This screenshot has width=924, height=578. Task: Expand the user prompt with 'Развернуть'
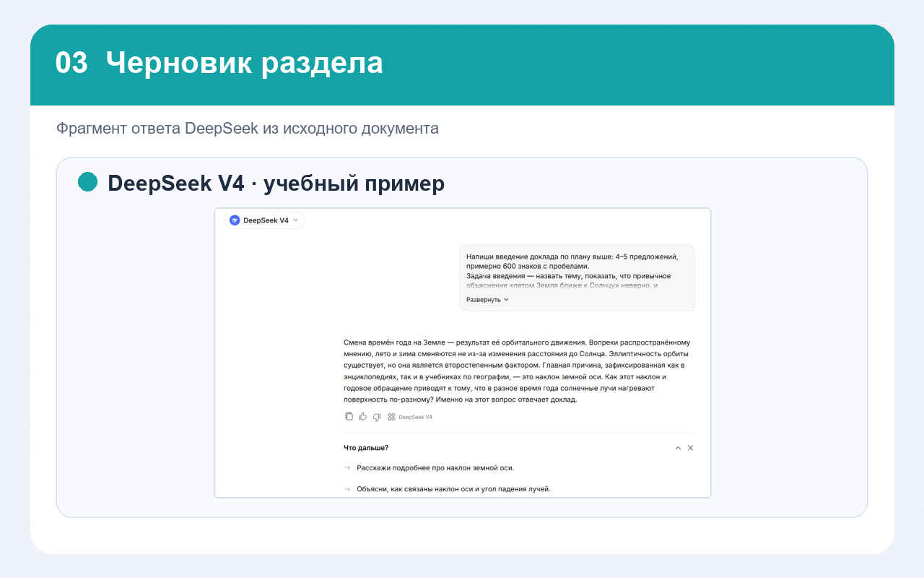[487, 300]
